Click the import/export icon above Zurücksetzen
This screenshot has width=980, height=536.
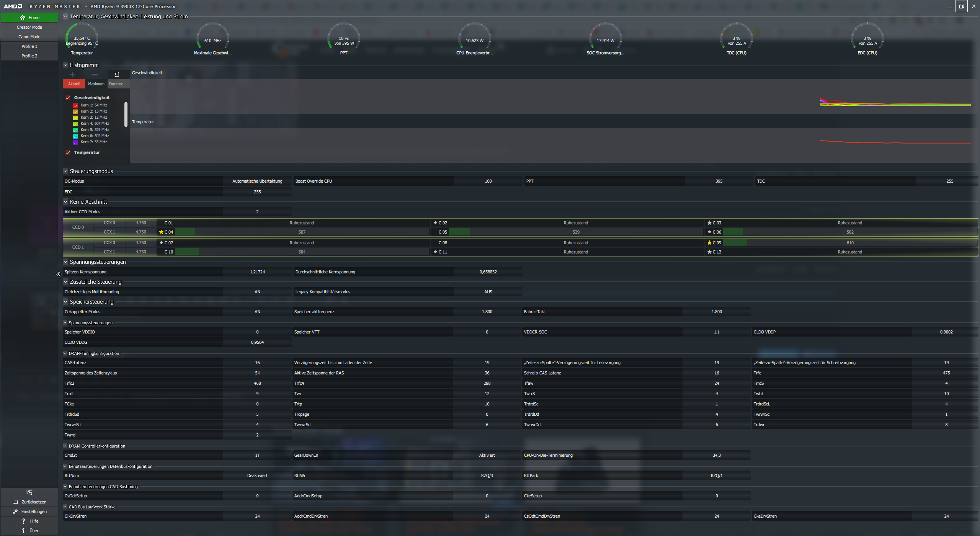tap(29, 492)
